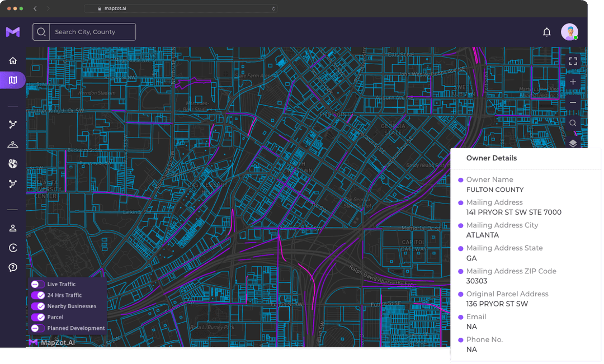Zoom in the map with plus

click(x=573, y=82)
